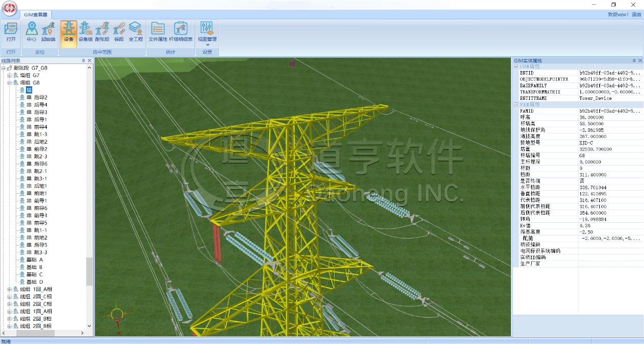This screenshot has height=344, width=644.
Task: Select tree item 基础 D
Action: tap(35, 282)
